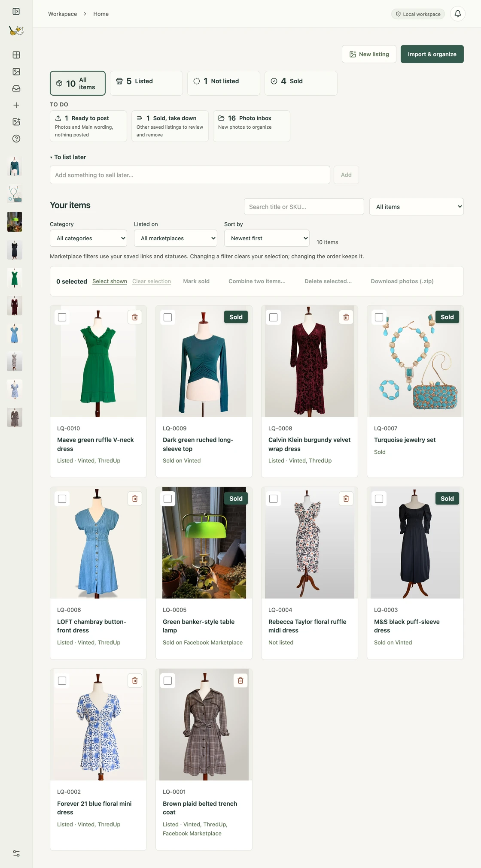Viewport: 481px width, 868px height.
Task: Open teal top thumbnail in sidebar
Action: click(x=15, y=166)
